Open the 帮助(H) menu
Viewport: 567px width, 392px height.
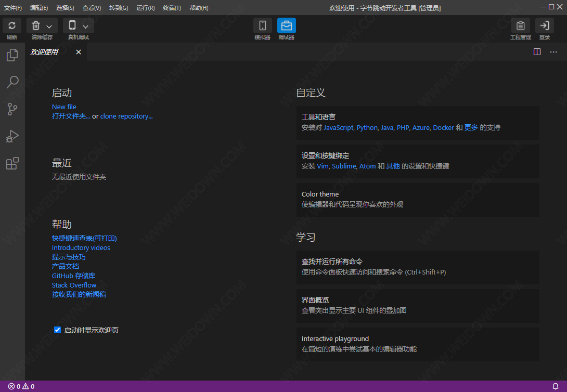[x=199, y=8]
